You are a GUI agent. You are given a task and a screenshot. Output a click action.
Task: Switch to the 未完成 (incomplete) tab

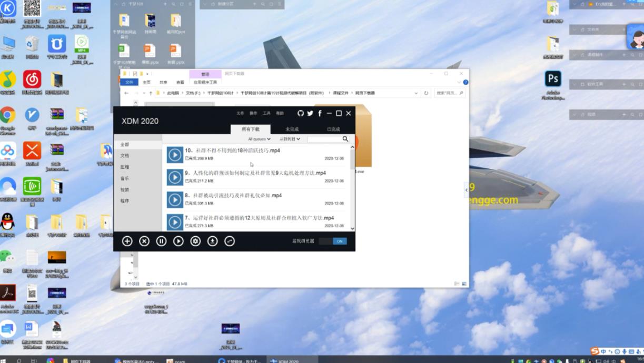292,129
